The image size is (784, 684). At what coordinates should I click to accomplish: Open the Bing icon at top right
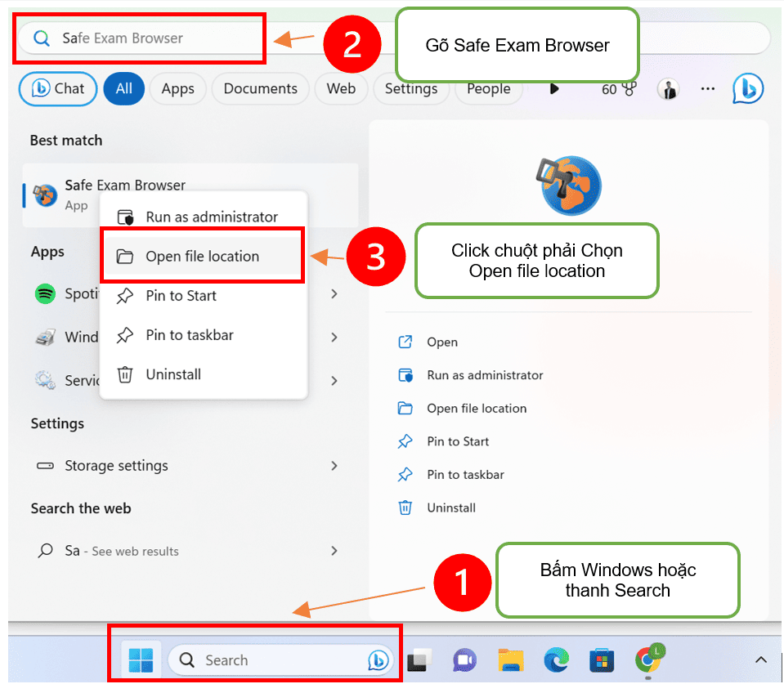click(x=747, y=89)
